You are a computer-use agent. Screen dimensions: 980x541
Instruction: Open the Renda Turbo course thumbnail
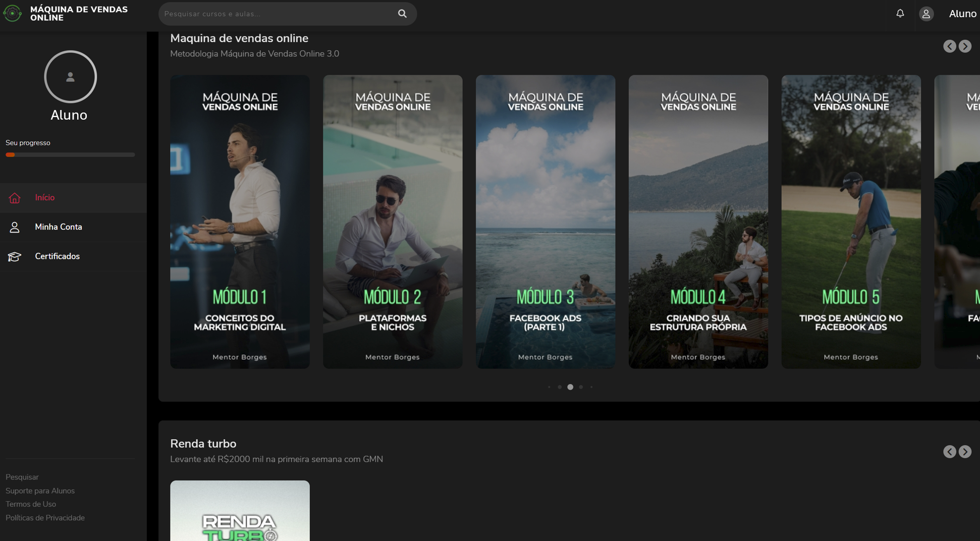[x=240, y=511]
